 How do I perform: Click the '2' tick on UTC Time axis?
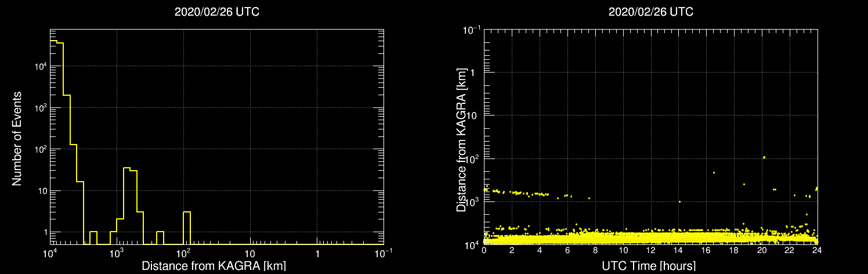tap(512, 250)
